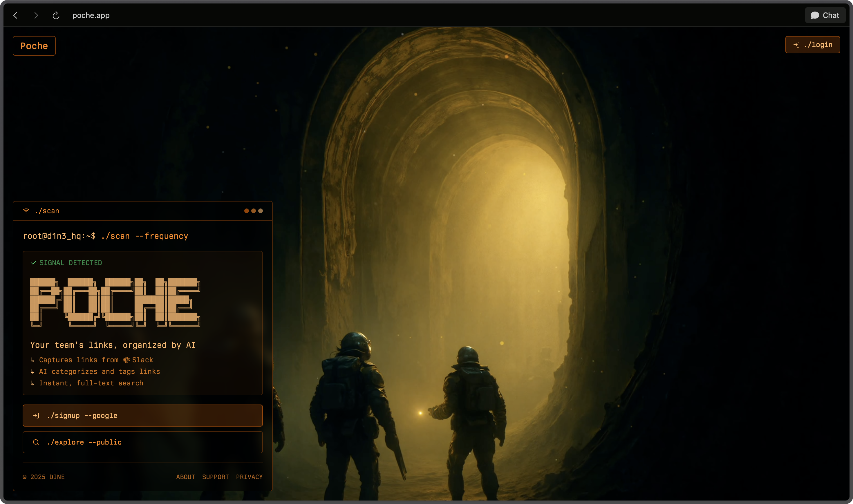Click the magnifier icon in explore button
The width and height of the screenshot is (853, 504).
36,442
